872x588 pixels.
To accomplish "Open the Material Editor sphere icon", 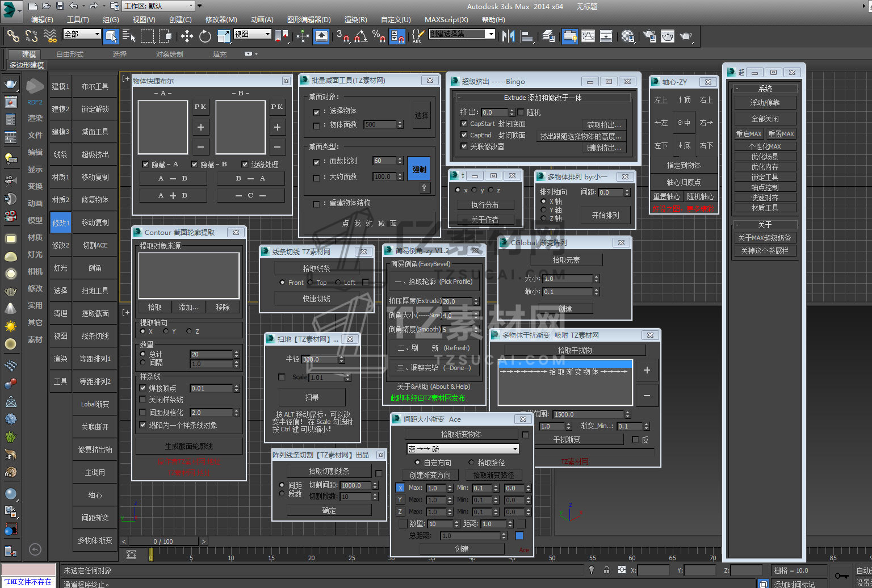I will 628,36.
